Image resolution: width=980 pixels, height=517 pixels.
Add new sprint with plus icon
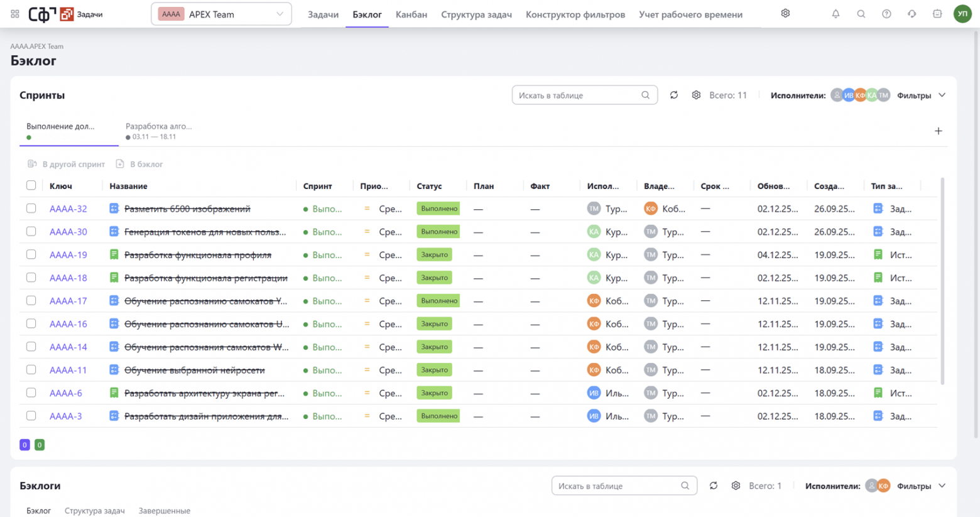point(938,131)
